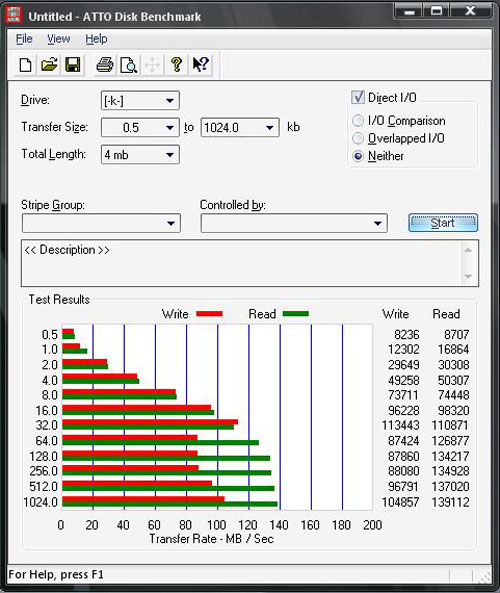Save results using the floppy disk icon

[x=73, y=65]
